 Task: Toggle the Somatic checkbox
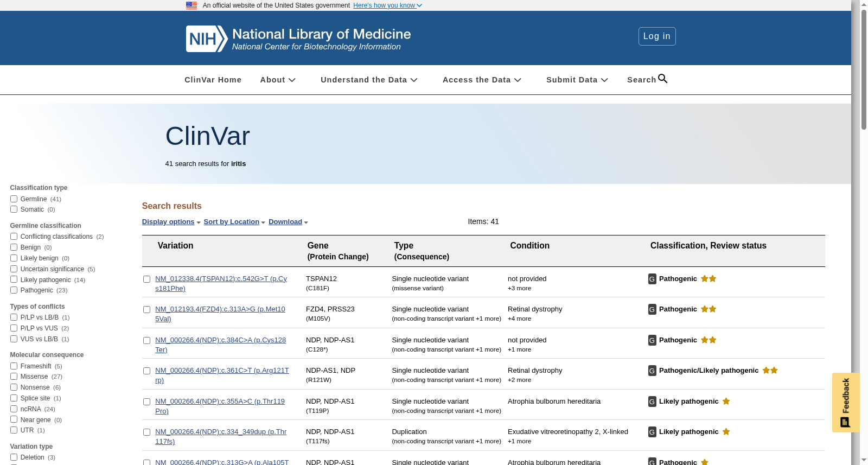tap(14, 209)
